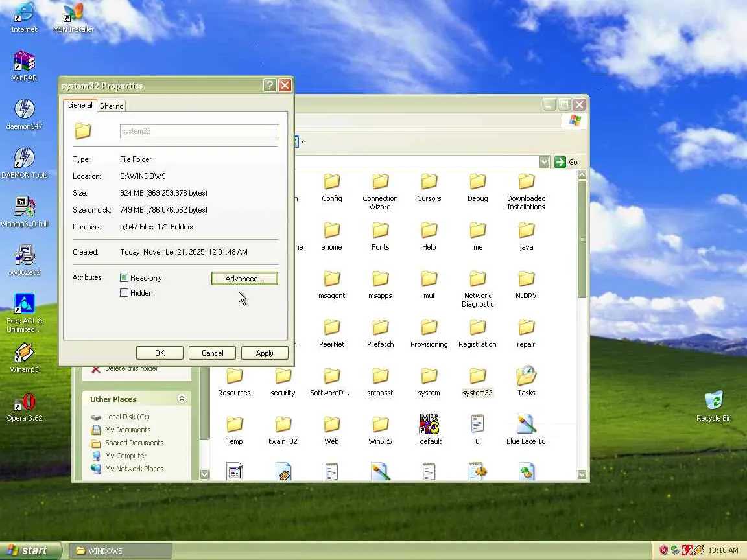Open My Network Places link

point(134,469)
